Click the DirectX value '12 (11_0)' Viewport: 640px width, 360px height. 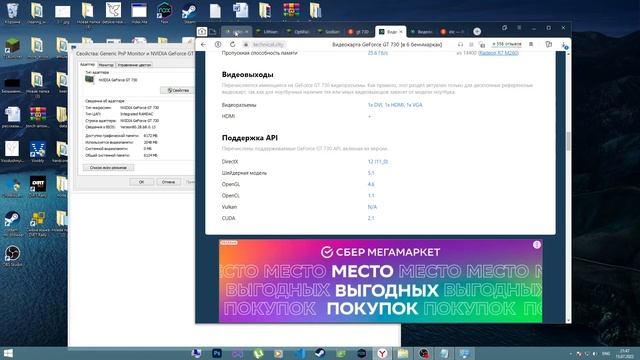point(378,162)
